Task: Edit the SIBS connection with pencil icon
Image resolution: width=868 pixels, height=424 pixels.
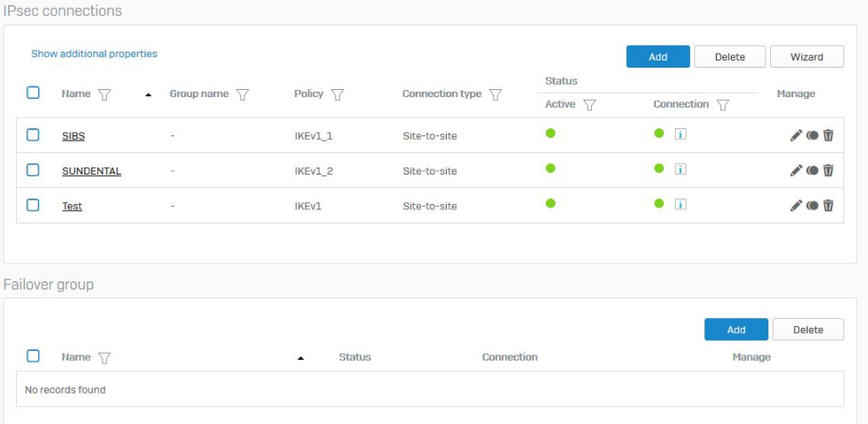Action: 796,135
